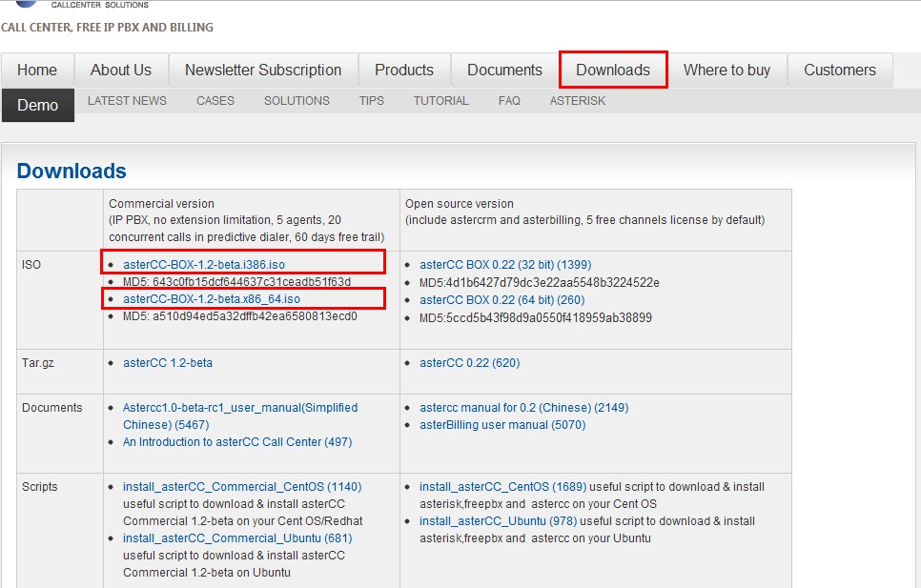Go to the Home tab

37,71
